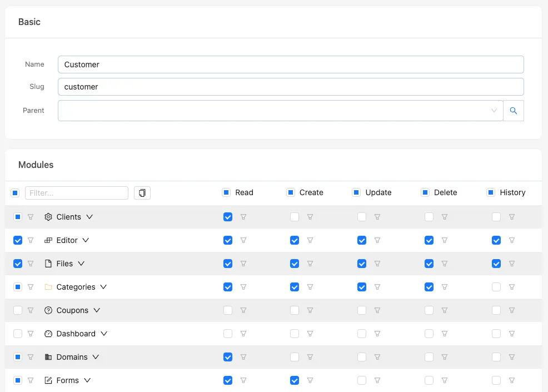This screenshot has height=392, width=548.
Task: Open filter funnel for Editor row module
Action: pyautogui.click(x=31, y=240)
